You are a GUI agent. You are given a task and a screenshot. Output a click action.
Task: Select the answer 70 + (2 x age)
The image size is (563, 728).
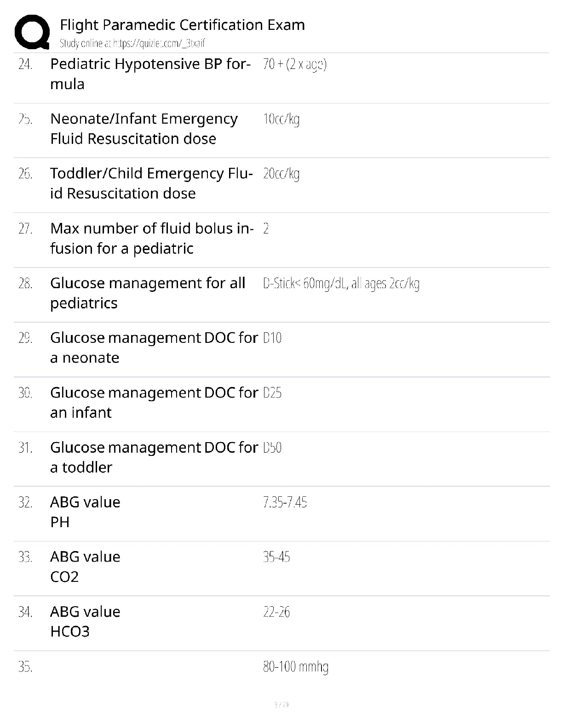295,64
